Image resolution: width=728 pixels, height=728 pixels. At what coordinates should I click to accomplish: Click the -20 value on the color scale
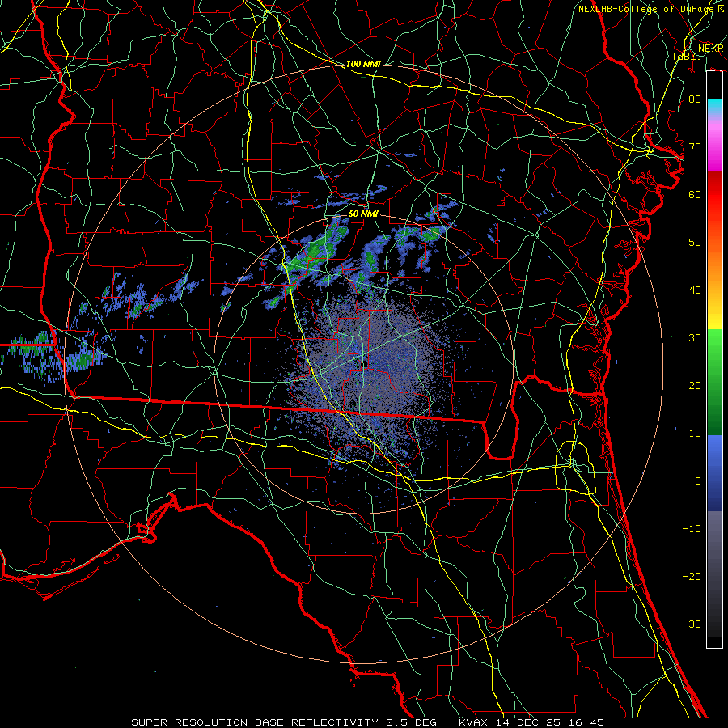692,577
